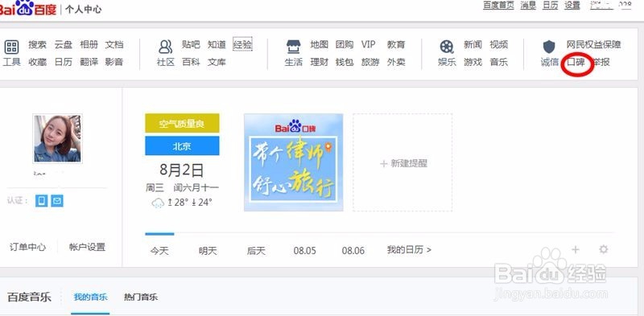The height and width of the screenshot is (316, 644).
Task: Open the 影音 link
Action: [114, 62]
